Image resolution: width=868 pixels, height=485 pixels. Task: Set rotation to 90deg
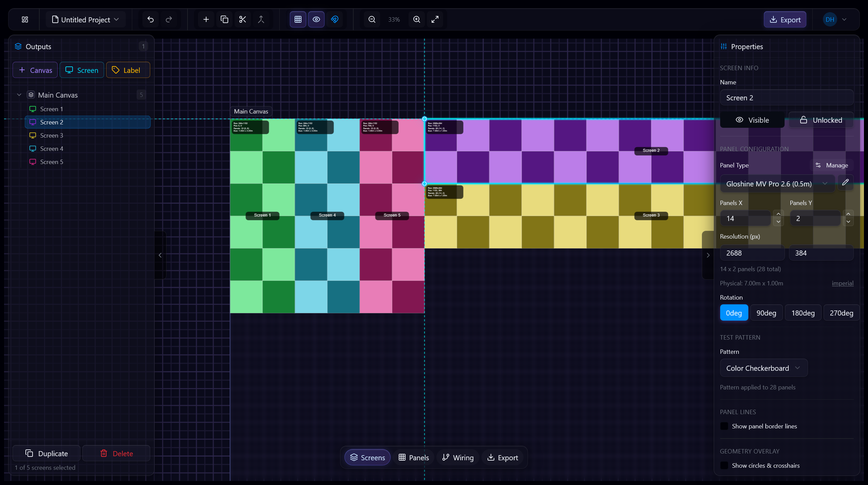[x=766, y=312]
